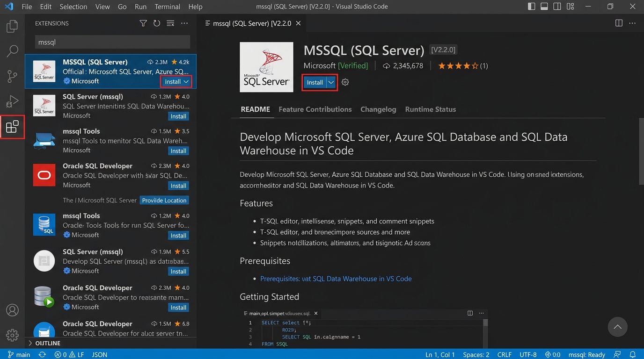Refresh the extensions list
This screenshot has width=644, height=359.
pyautogui.click(x=157, y=23)
